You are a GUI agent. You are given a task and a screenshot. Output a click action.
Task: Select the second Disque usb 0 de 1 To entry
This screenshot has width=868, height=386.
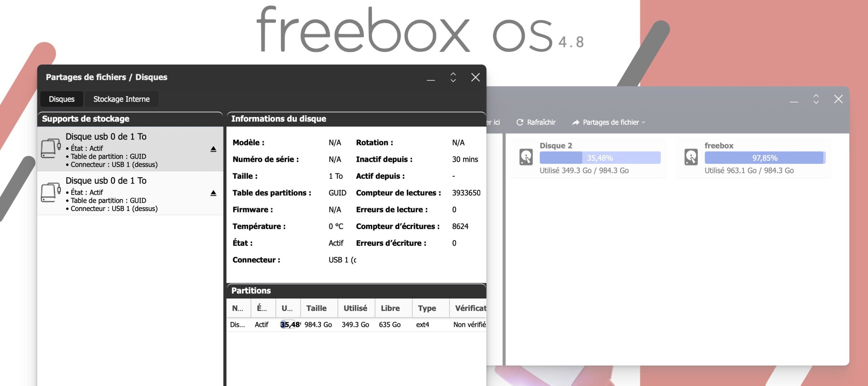click(130, 193)
